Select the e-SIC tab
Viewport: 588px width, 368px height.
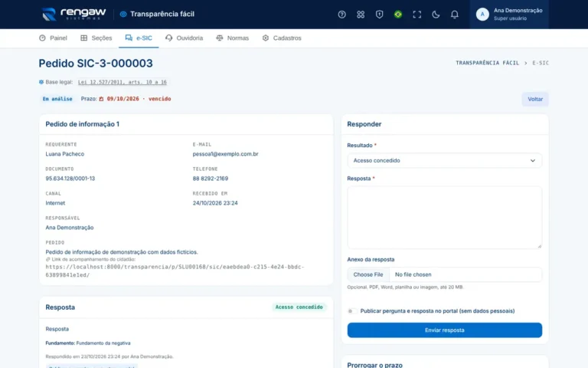point(139,38)
